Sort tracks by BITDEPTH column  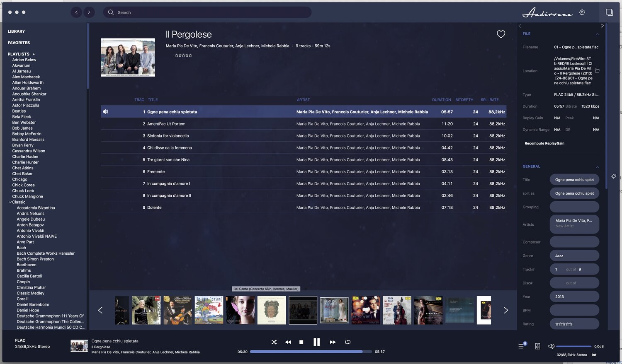464,100
